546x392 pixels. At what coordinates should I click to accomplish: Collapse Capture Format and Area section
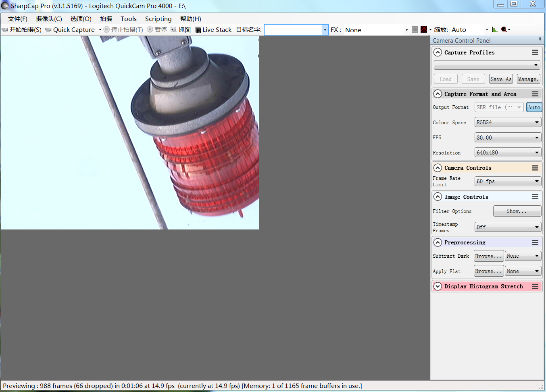438,94
